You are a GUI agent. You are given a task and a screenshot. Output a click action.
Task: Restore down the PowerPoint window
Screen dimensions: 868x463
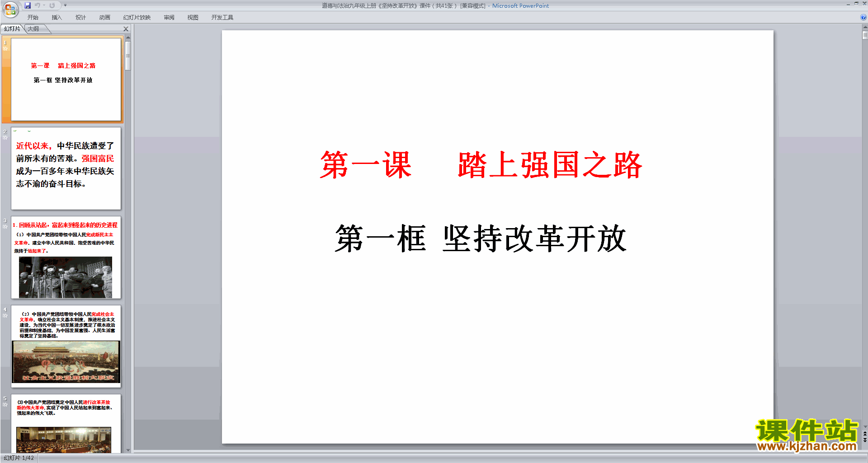tap(856, 4)
